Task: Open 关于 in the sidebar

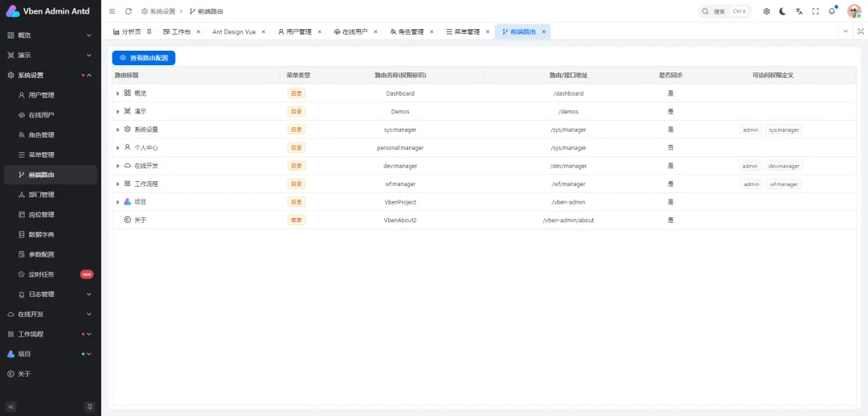Action: click(x=51, y=374)
